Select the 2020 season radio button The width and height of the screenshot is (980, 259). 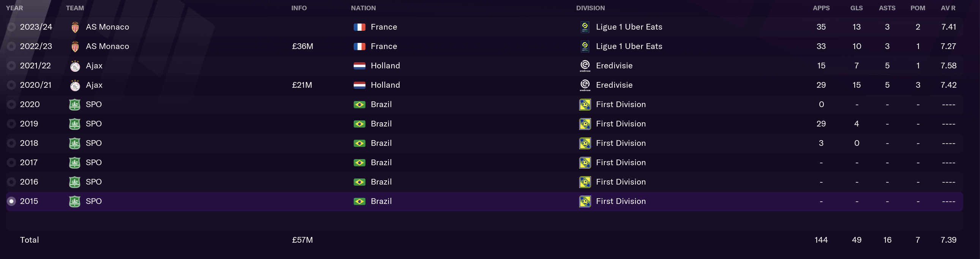pyautogui.click(x=11, y=104)
